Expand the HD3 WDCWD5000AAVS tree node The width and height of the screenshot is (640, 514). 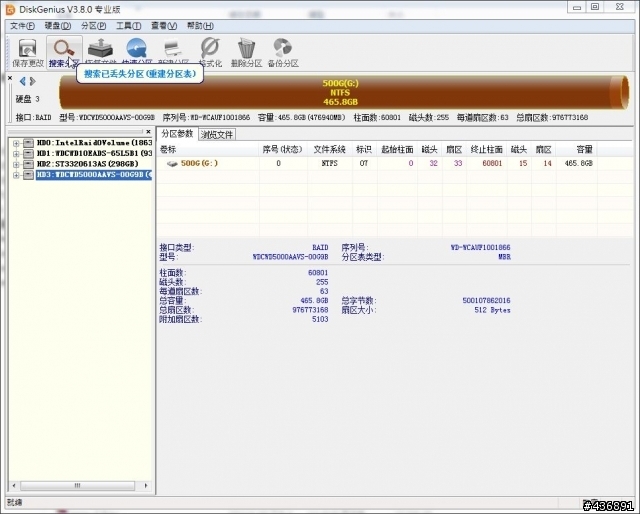[x=16, y=175]
